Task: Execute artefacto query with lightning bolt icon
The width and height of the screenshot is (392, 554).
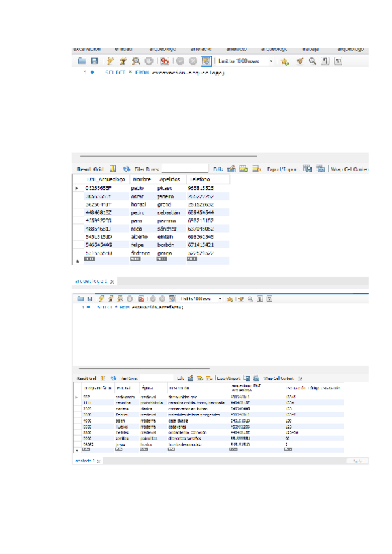Action: pyautogui.click(x=101, y=299)
